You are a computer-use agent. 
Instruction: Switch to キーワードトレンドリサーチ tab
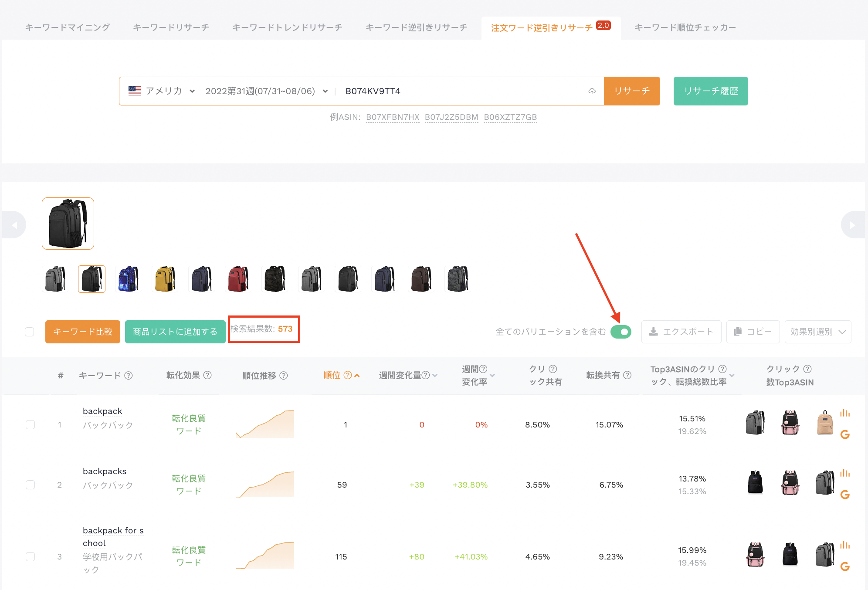click(288, 27)
